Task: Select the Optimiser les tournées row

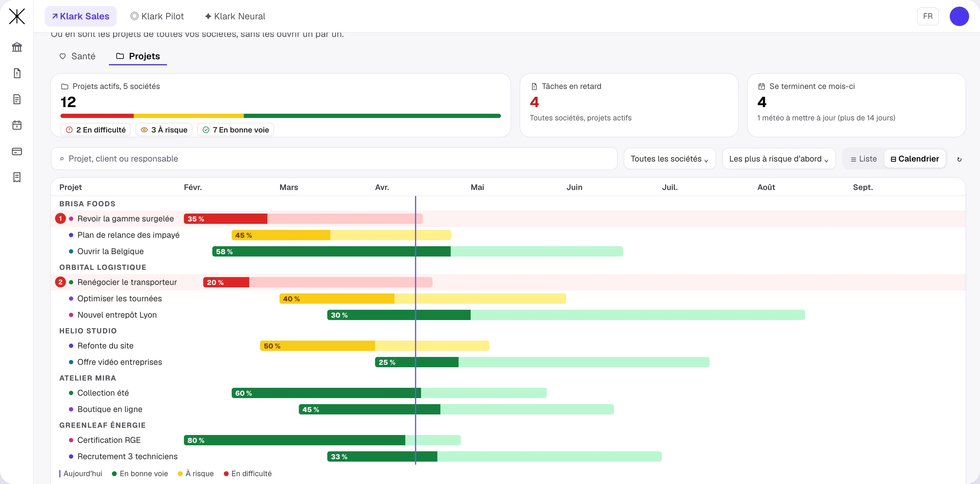Action: click(508, 299)
